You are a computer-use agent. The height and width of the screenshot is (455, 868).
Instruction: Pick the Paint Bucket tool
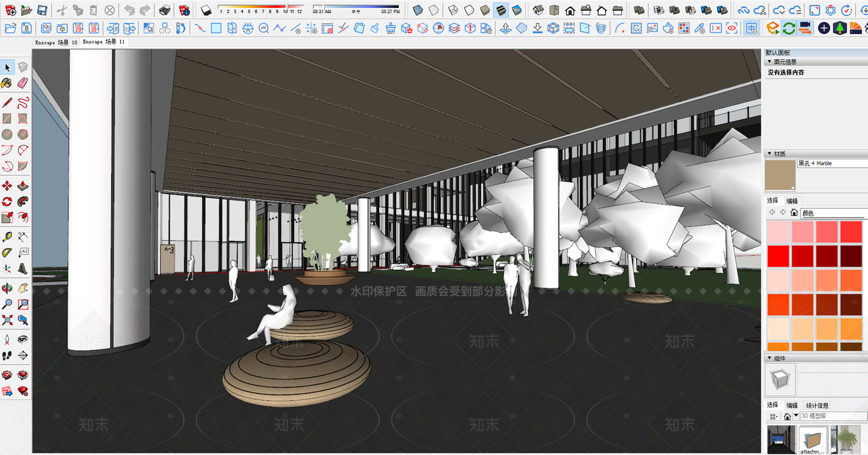tap(7, 83)
